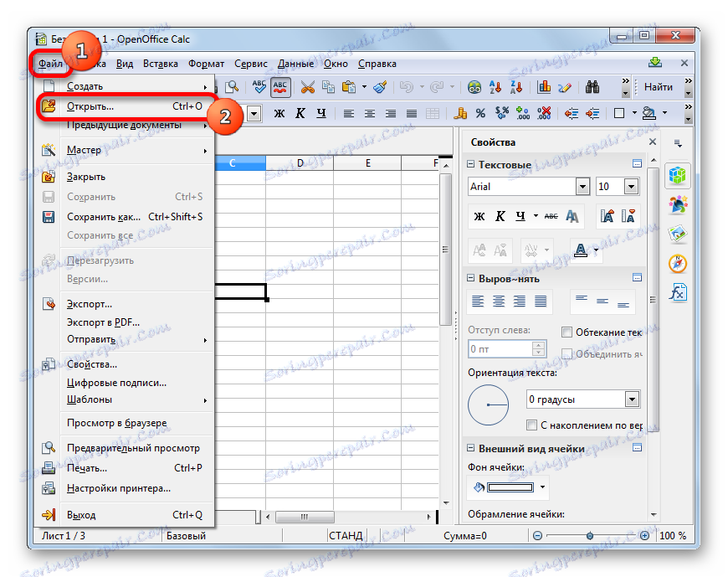728x577 pixels.
Task: Choose 'Печать...' from the File menu
Action: (125, 468)
